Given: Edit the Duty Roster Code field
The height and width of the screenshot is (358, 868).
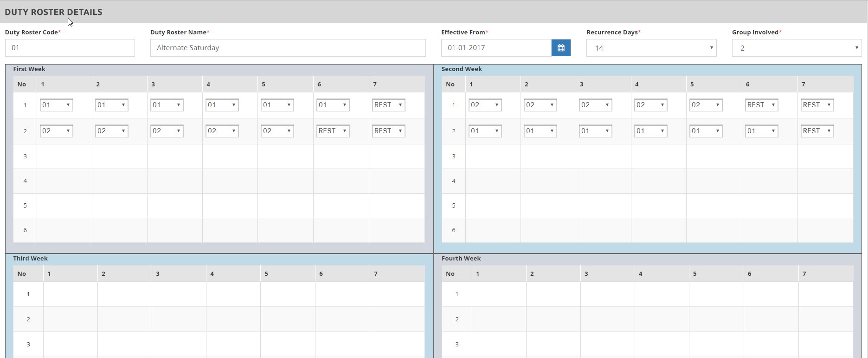Looking at the screenshot, I should pyautogui.click(x=70, y=48).
